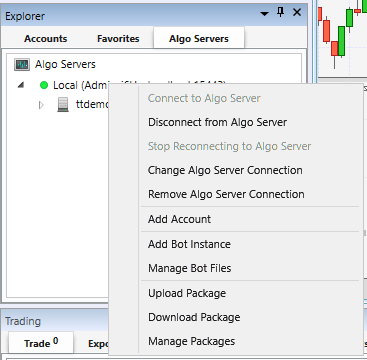Open Manage Packages
Image resolution: width=367 pixels, height=360 pixels.
[191, 341]
